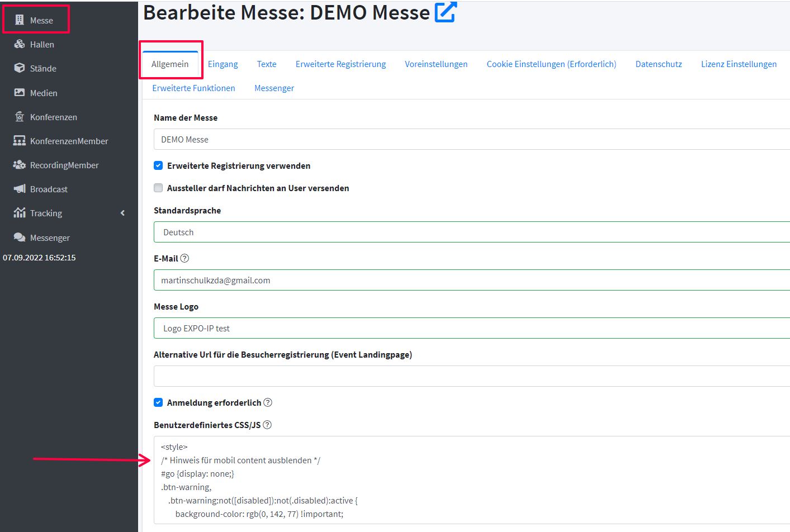
Task: Switch to the Datenschutz tab
Action: pos(659,64)
